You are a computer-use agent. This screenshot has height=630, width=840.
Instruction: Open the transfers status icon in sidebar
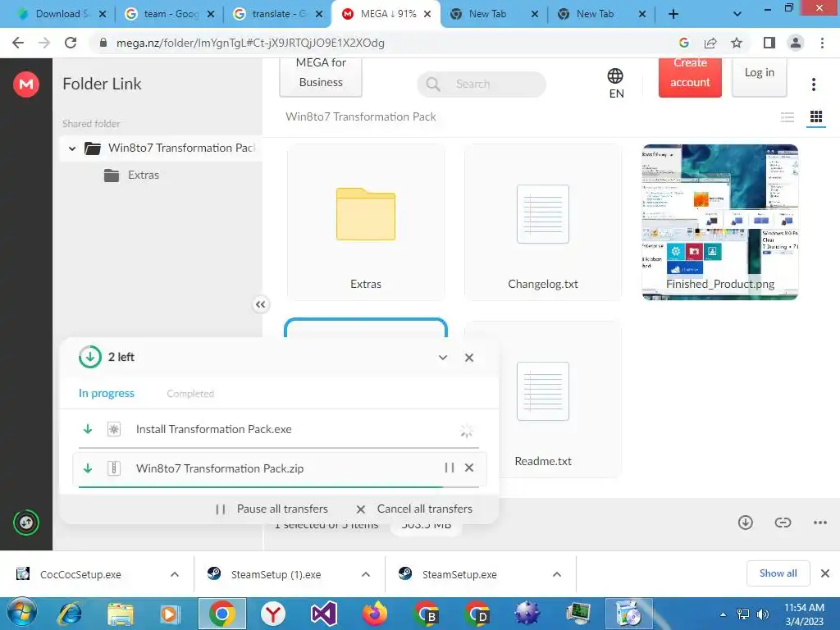tap(25, 523)
